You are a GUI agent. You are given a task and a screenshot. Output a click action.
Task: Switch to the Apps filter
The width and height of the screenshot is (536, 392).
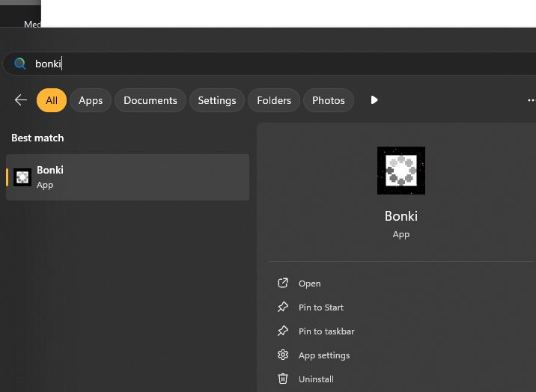(x=91, y=100)
